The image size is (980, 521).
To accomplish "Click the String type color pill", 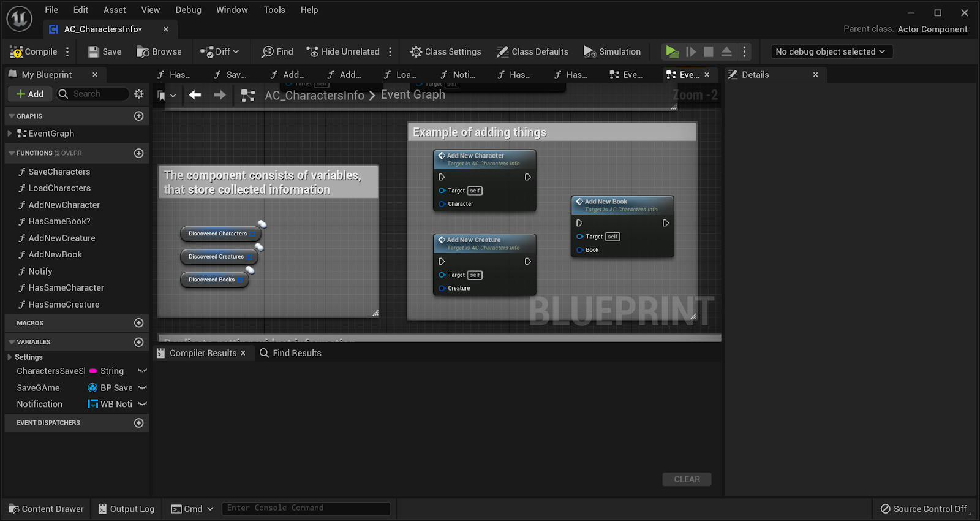I will pyautogui.click(x=93, y=371).
